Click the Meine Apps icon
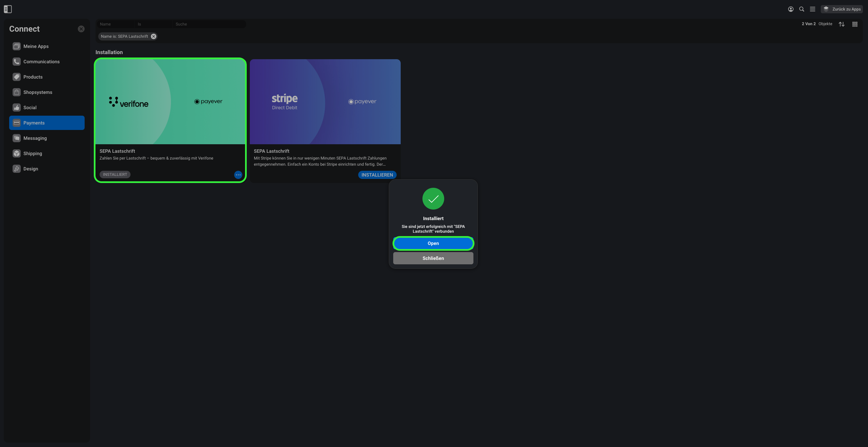 point(17,46)
